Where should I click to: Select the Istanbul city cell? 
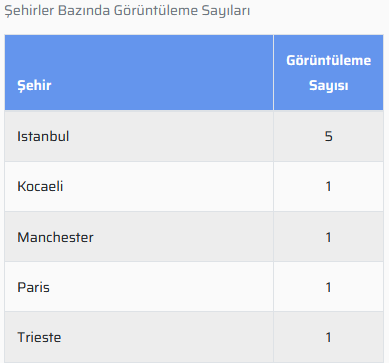(139, 136)
